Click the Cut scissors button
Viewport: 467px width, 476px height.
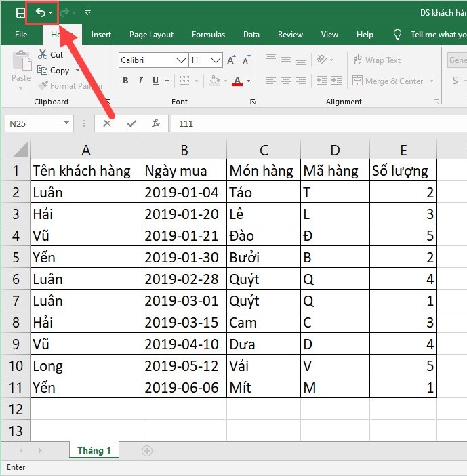(x=50, y=55)
